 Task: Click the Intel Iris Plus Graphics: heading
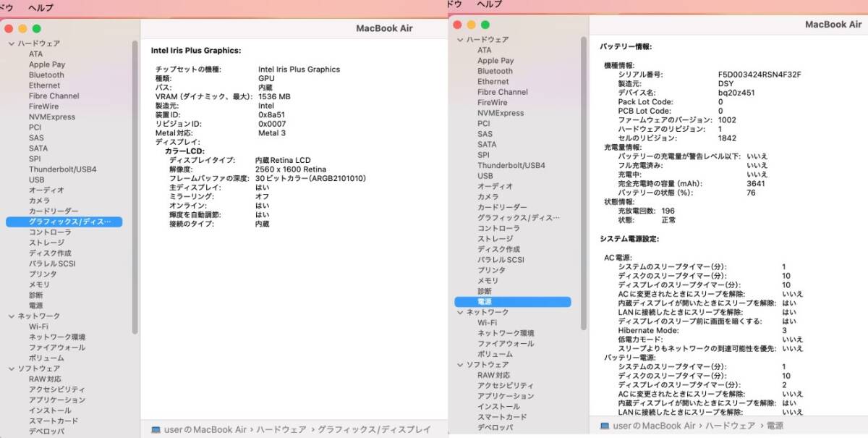(x=195, y=51)
